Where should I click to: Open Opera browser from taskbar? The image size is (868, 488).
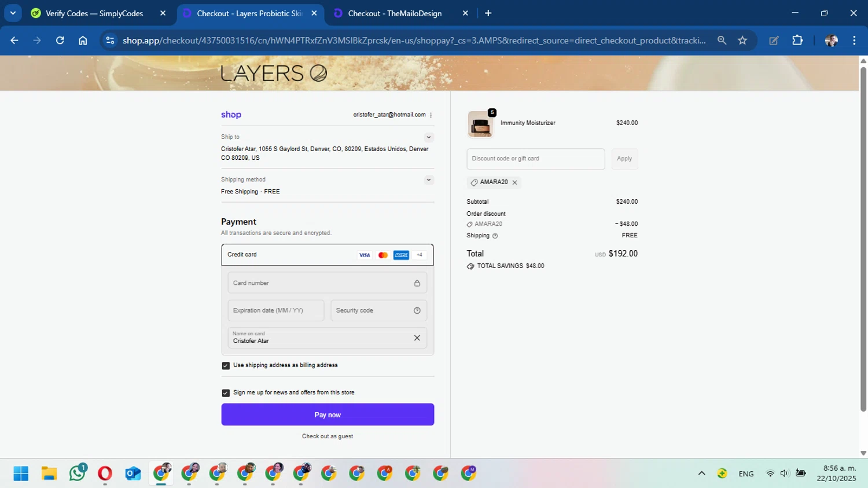coord(105,474)
